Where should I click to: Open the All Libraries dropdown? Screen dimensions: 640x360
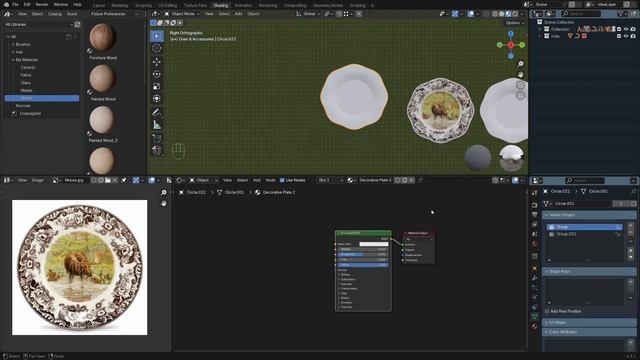pos(38,25)
